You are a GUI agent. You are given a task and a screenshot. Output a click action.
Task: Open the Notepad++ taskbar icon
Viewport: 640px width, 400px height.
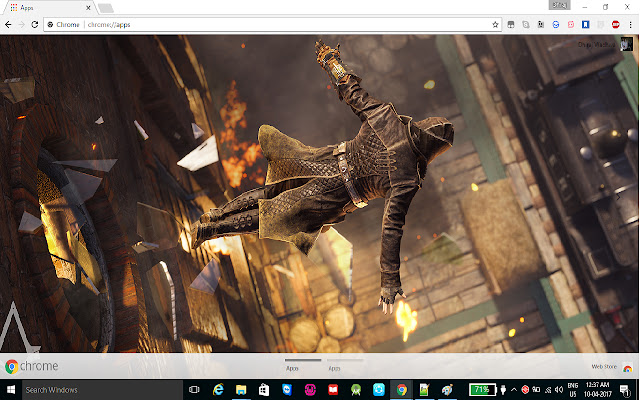(x=424, y=390)
